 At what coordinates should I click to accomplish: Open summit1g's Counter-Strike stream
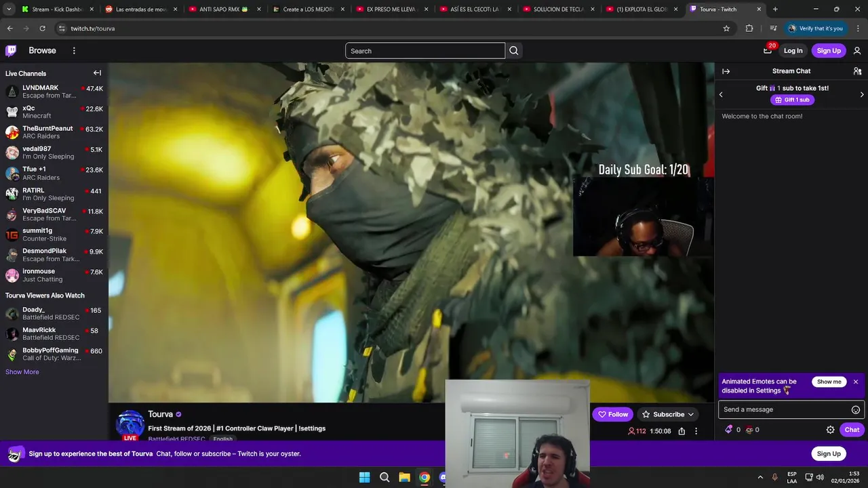(54, 235)
